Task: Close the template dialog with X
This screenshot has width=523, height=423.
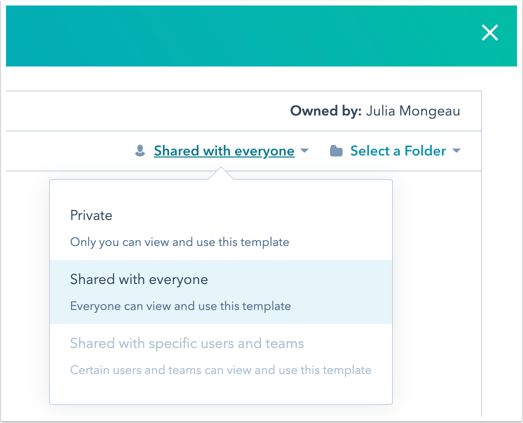Action: [490, 33]
